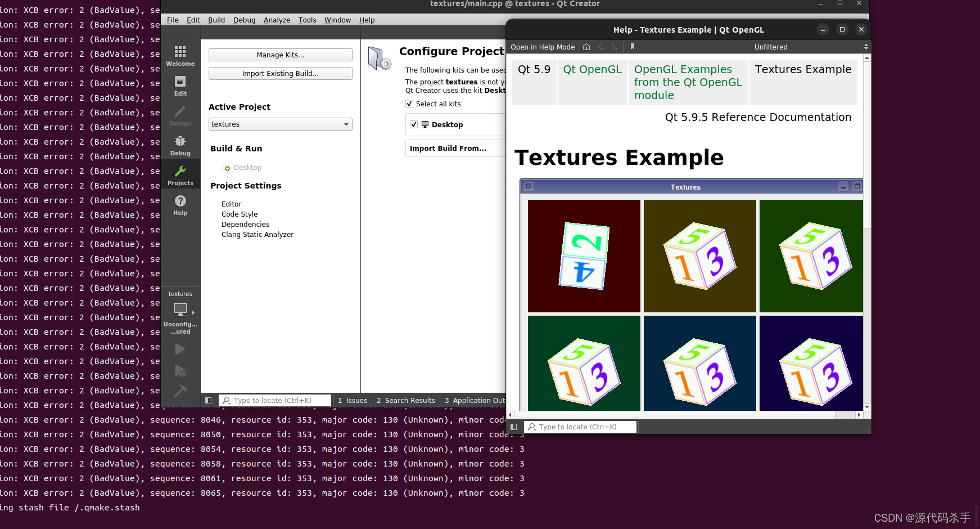This screenshot has height=529, width=980.
Task: Click the olive-background cube image
Action: pos(700,256)
